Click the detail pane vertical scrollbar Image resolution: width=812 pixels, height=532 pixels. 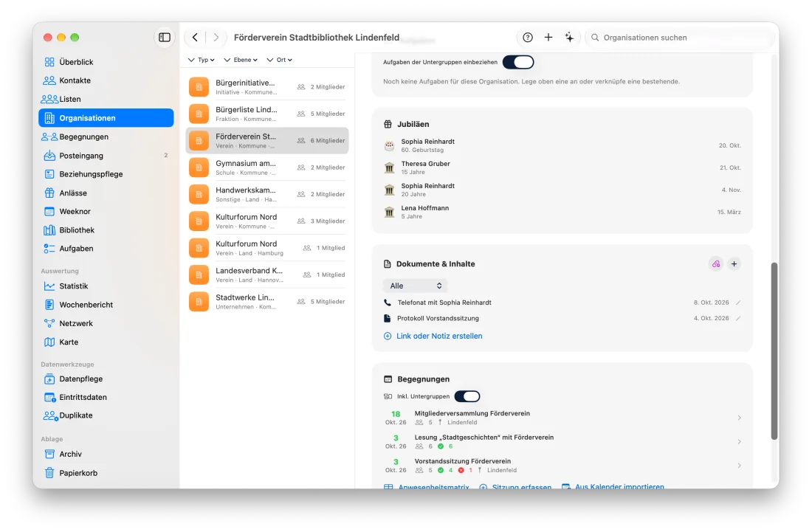point(774,351)
